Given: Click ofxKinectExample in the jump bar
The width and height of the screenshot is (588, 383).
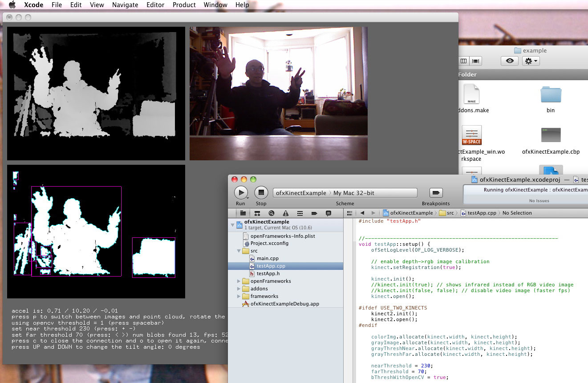Looking at the screenshot, I should [x=408, y=213].
